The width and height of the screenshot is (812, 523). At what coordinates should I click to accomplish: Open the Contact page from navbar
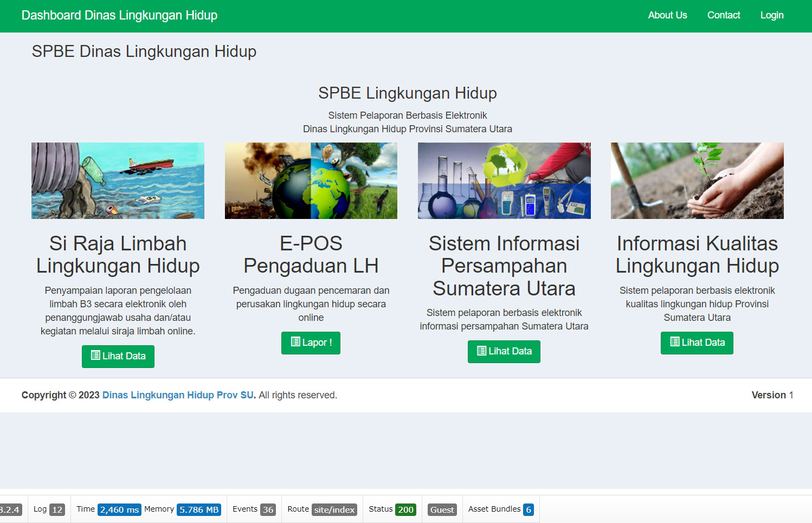[723, 16]
